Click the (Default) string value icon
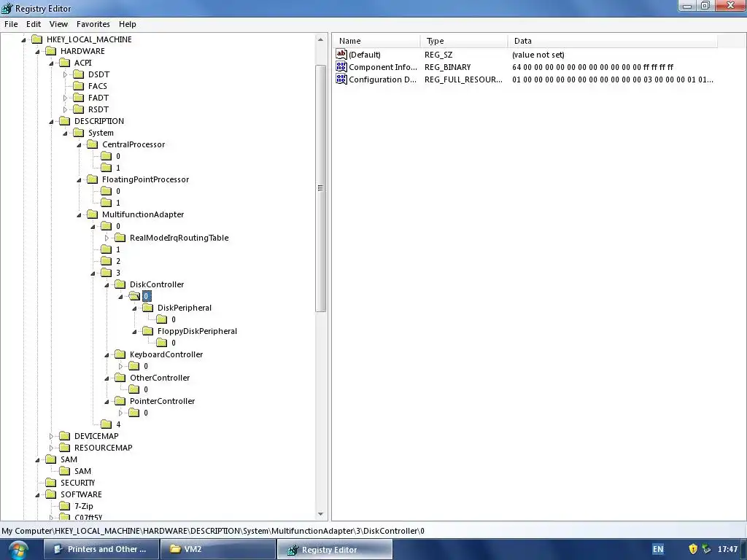 point(341,54)
